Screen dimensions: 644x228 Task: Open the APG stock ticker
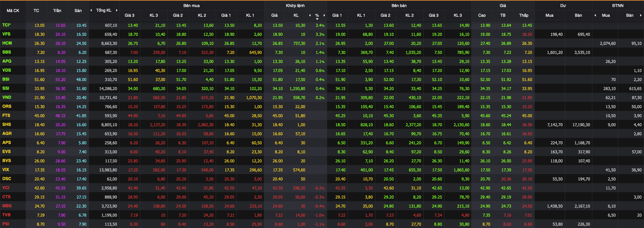7,61
